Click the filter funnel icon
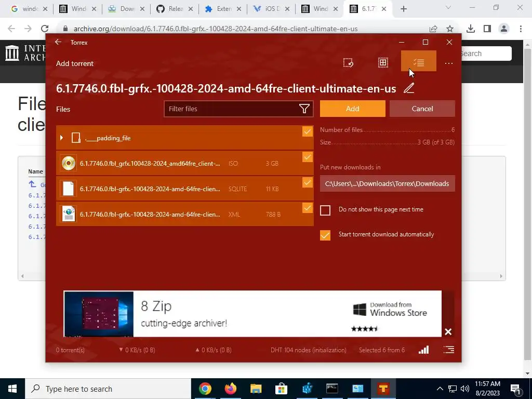This screenshot has height=399, width=532. [x=304, y=109]
